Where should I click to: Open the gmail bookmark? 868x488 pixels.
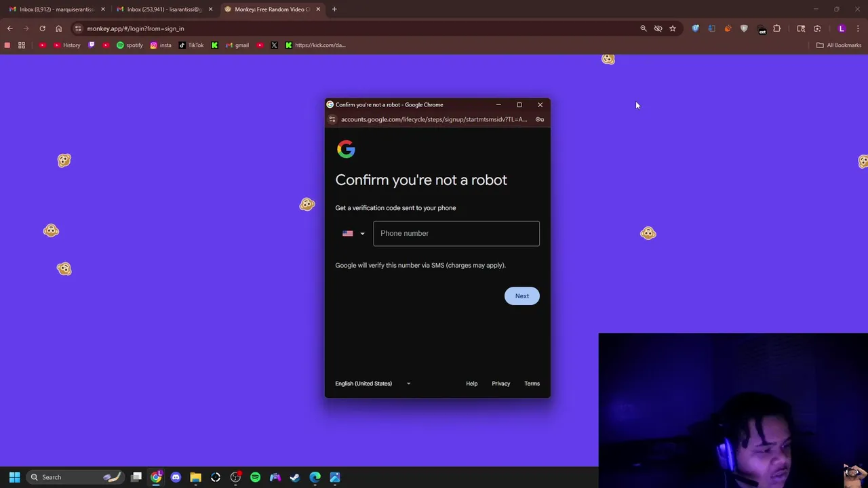pos(237,45)
